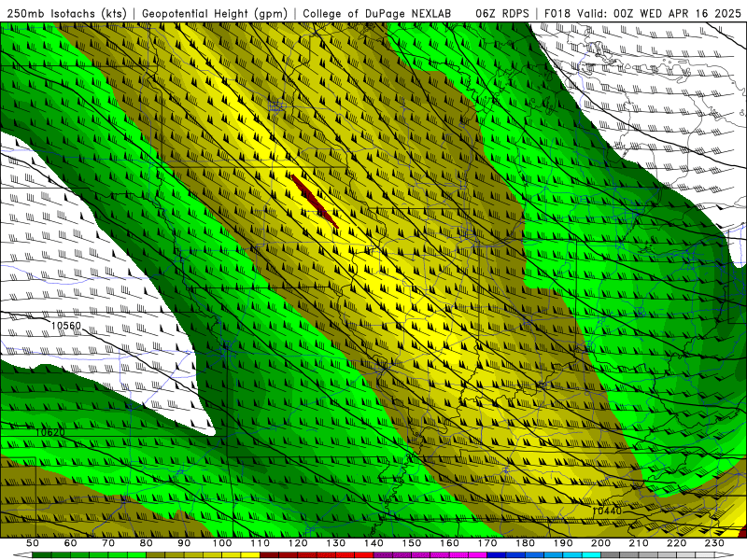Click the 10440 height contour label
Screen dimensions: 747x560
point(607,511)
